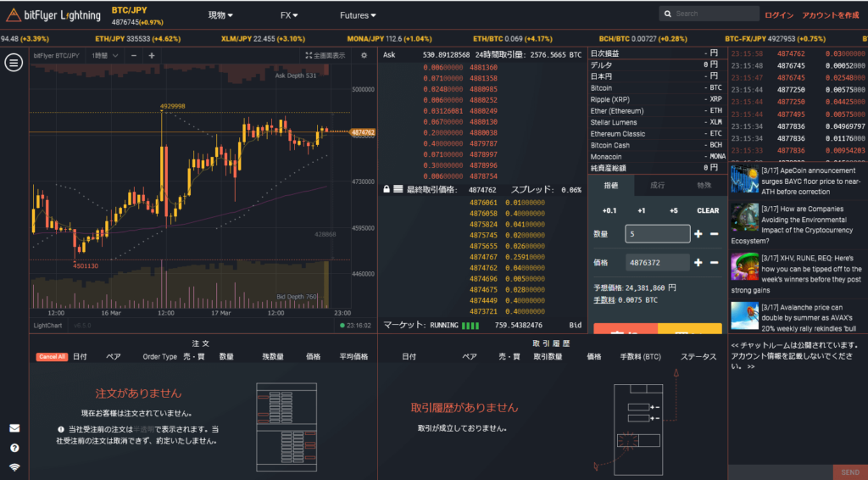The height and width of the screenshot is (480, 868).
Task: Increase quantity with plus icon
Action: (x=698, y=234)
